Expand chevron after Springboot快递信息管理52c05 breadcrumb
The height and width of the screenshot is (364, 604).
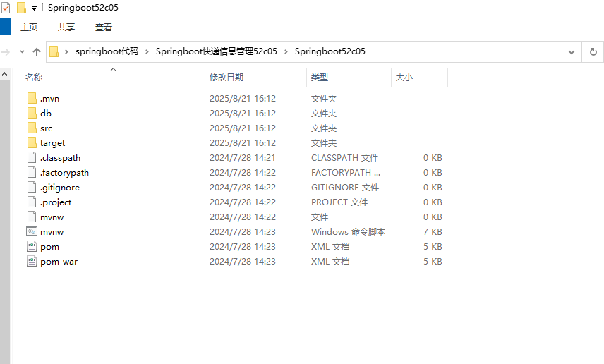click(286, 52)
